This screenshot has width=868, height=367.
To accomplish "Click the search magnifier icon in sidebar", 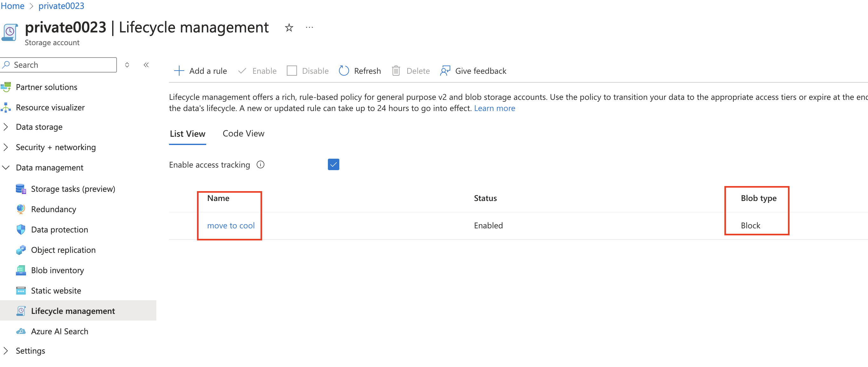I will click(x=6, y=65).
